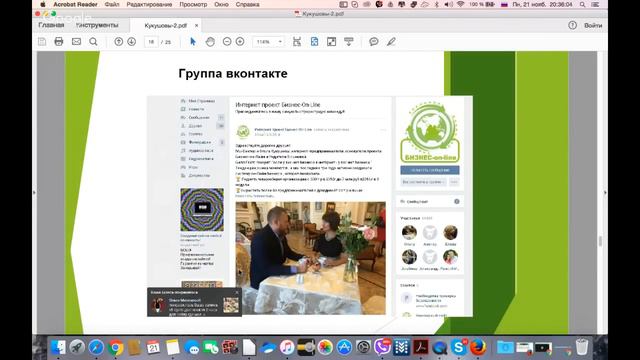Open Notification Center icon in menu bar

596,4
